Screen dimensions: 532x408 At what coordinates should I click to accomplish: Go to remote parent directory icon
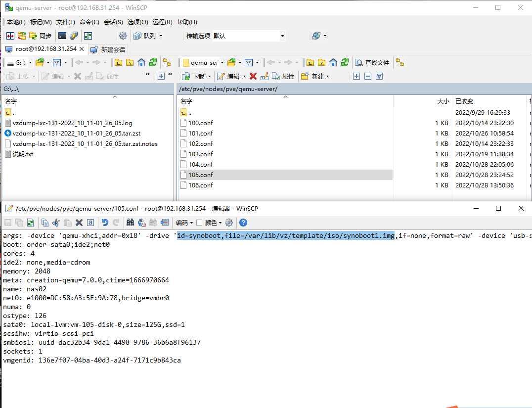(310, 62)
